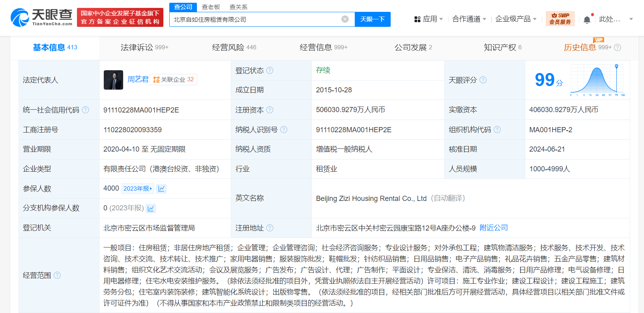Click the 天眼一下 search button
Image resolution: width=644 pixels, height=313 pixels.
point(373,19)
